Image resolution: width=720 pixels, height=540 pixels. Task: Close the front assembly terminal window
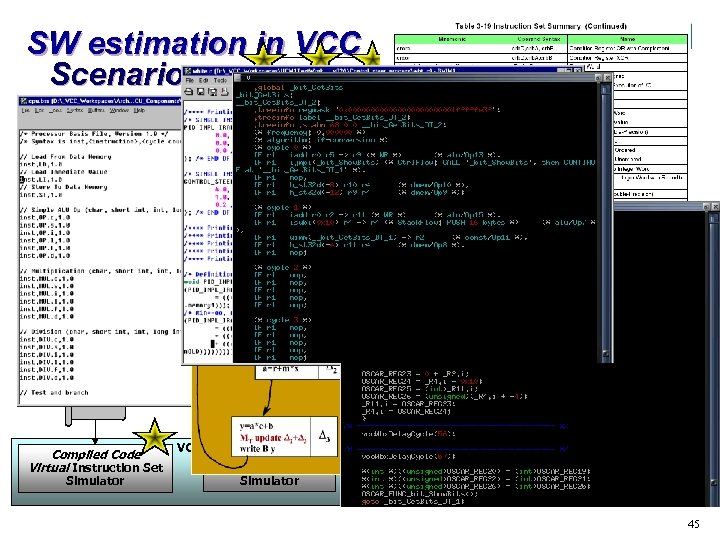pos(607,78)
